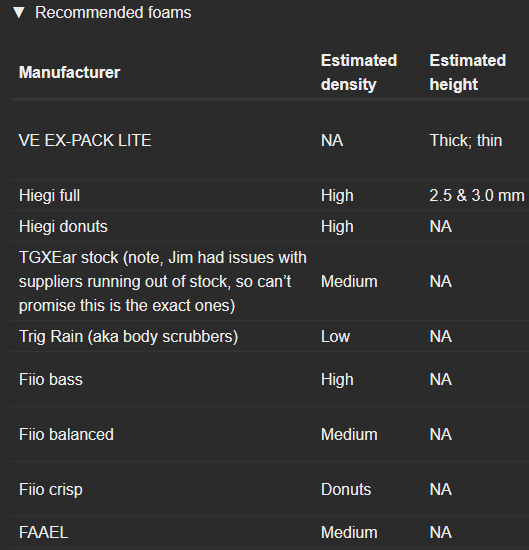
Task: Click the Low density cell for Trig Rain
Action: (335, 337)
